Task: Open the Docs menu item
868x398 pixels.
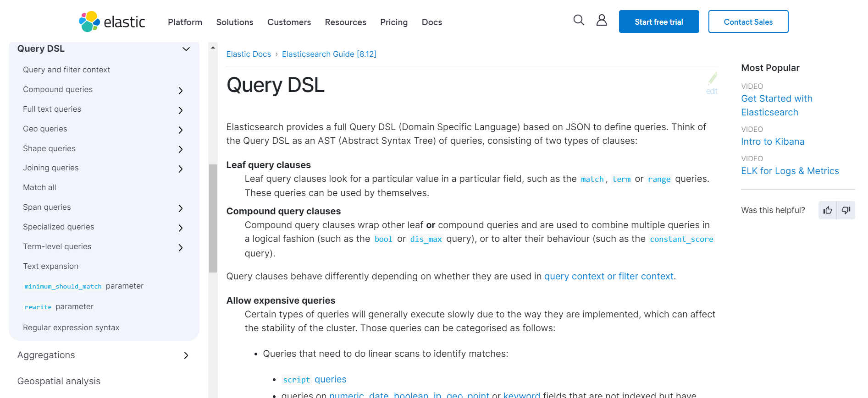Action: [x=432, y=22]
